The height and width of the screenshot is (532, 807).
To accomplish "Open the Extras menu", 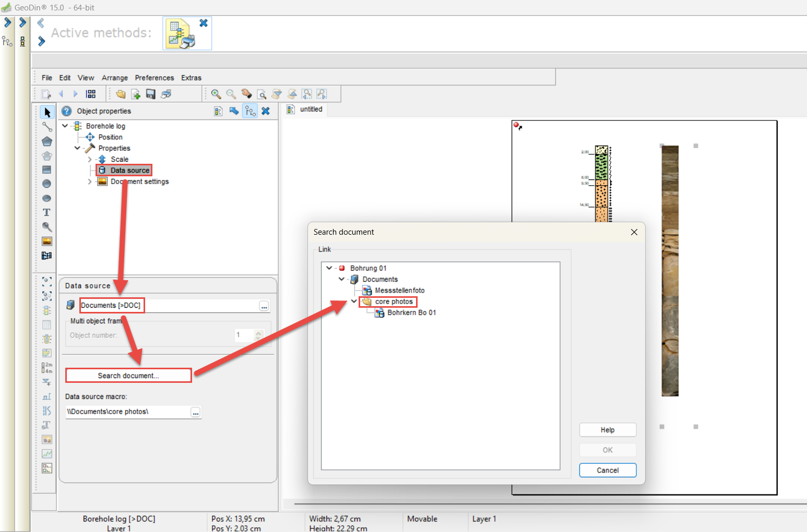I will tap(191, 78).
